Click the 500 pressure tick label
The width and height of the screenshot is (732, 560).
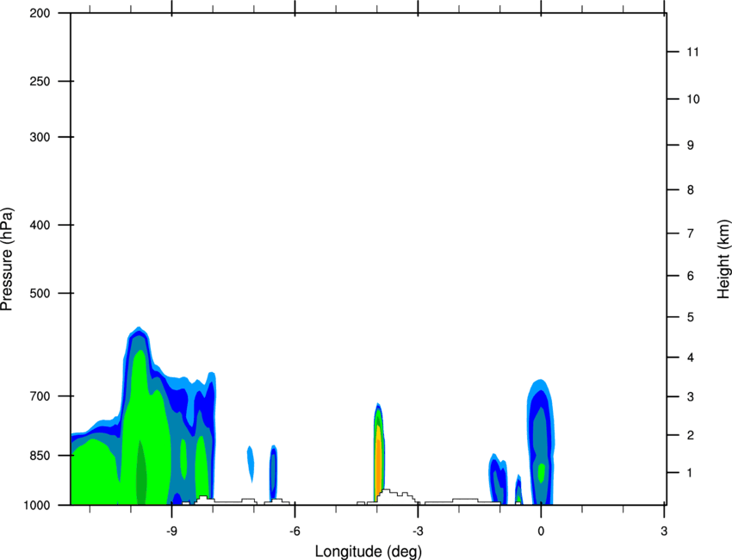tap(40, 293)
